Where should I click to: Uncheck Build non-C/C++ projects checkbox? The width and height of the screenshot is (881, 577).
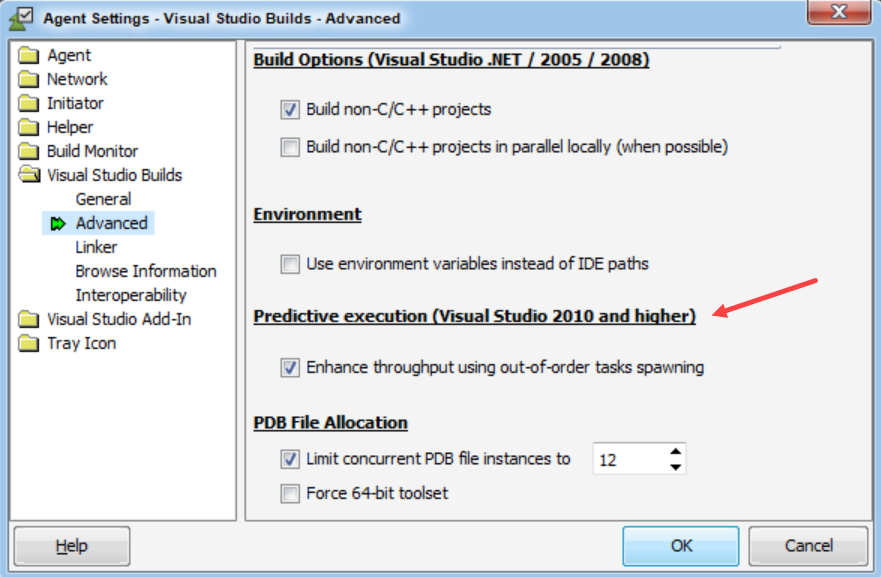click(290, 109)
